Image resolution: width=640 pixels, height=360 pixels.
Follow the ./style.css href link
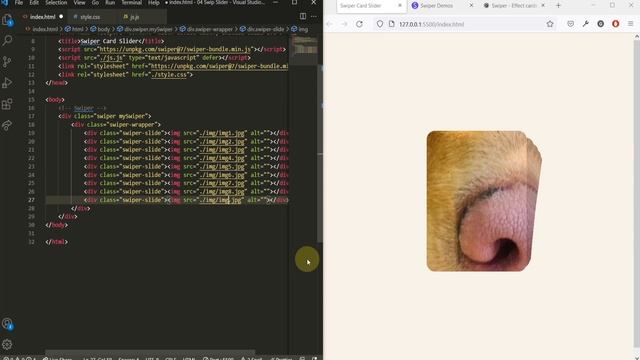(169, 75)
